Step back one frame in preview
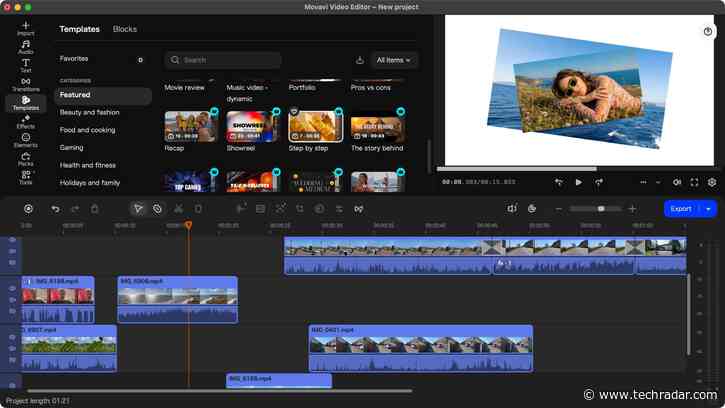The width and height of the screenshot is (725, 408). 559,182
